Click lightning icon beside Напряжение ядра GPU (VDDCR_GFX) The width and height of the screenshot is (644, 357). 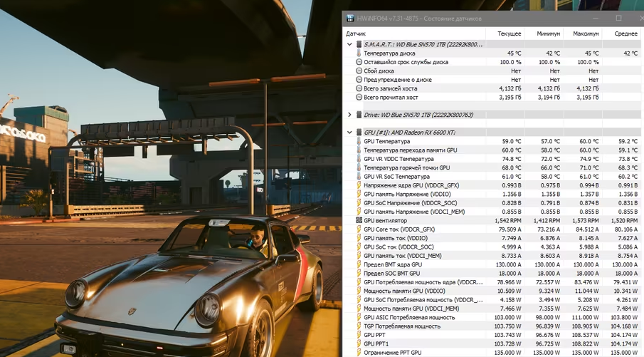(x=359, y=185)
